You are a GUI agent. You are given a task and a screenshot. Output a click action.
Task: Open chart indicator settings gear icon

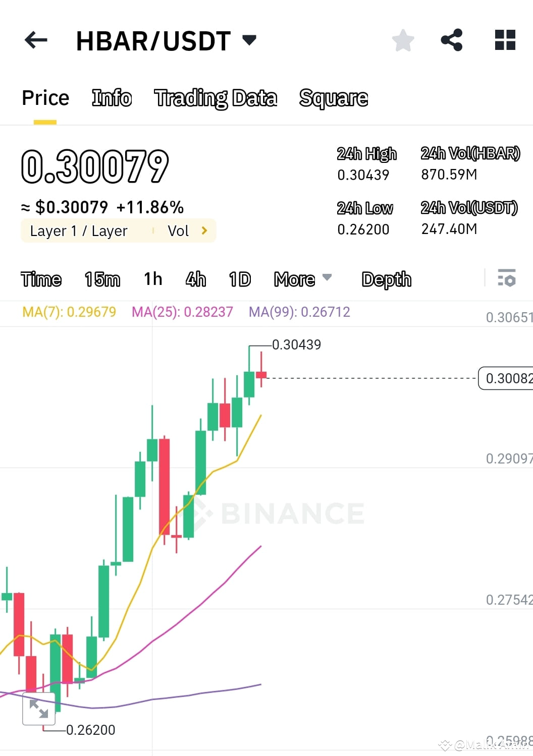tap(506, 278)
